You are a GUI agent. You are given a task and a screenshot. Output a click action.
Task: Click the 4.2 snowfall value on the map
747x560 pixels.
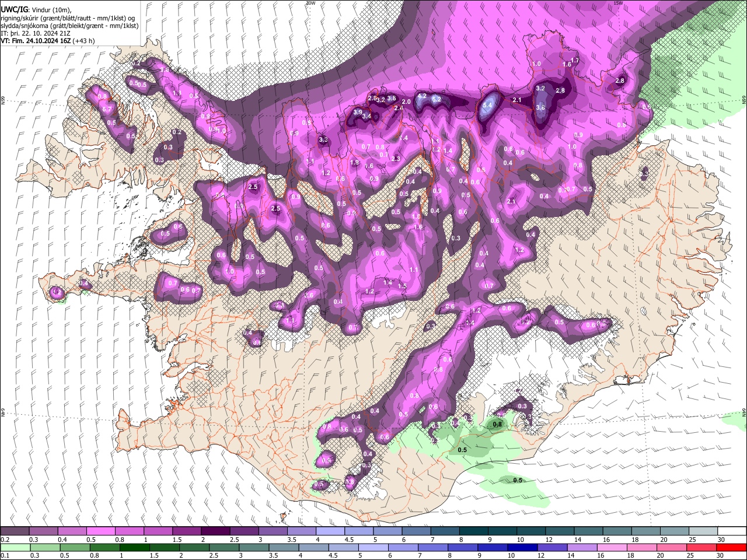click(x=422, y=96)
